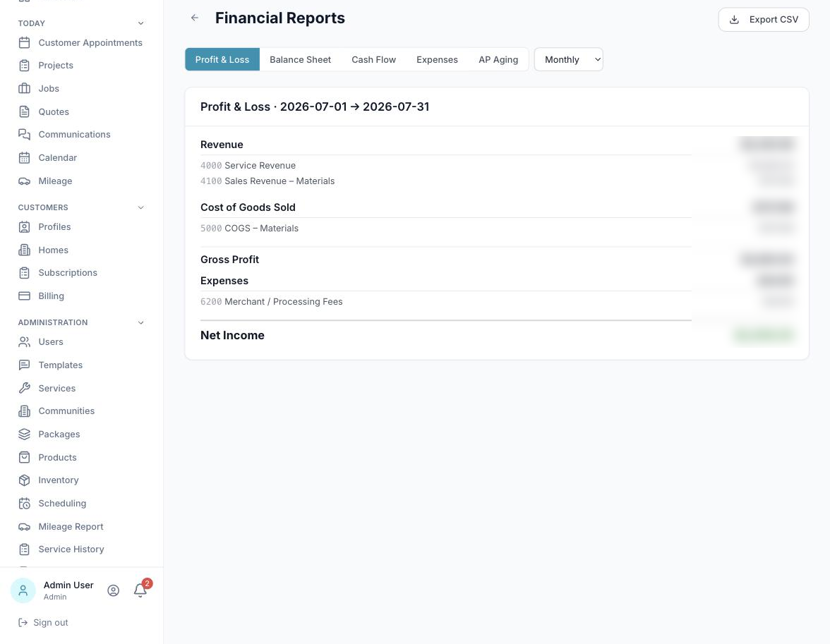The height and width of the screenshot is (644, 830).
Task: Go back using the left arrow
Action: pyautogui.click(x=195, y=18)
